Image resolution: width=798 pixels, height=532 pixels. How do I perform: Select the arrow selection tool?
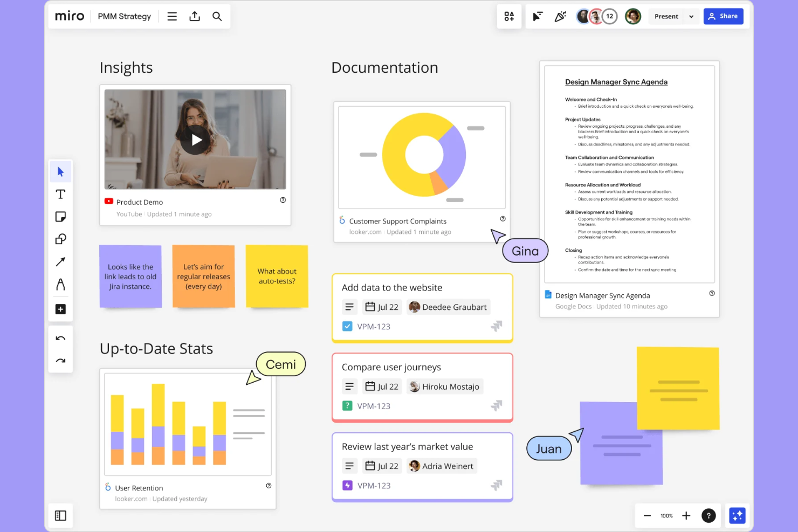click(x=60, y=171)
